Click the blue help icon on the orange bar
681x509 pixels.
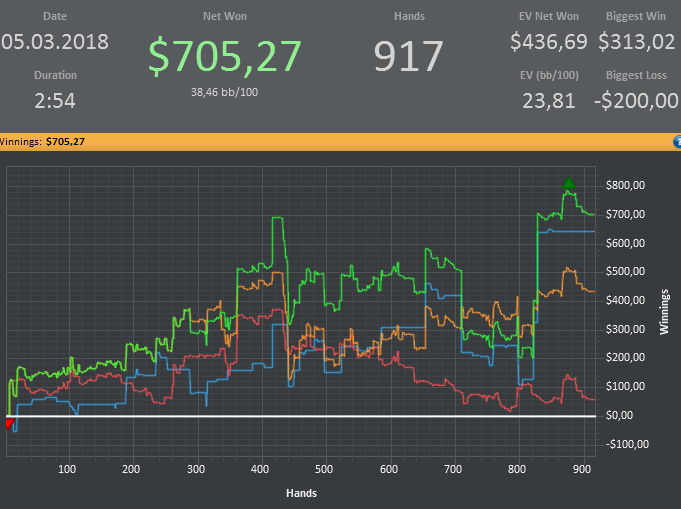(677, 142)
